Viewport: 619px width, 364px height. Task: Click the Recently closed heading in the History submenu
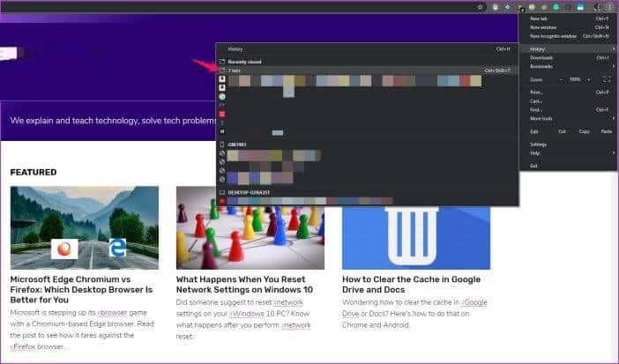point(244,62)
